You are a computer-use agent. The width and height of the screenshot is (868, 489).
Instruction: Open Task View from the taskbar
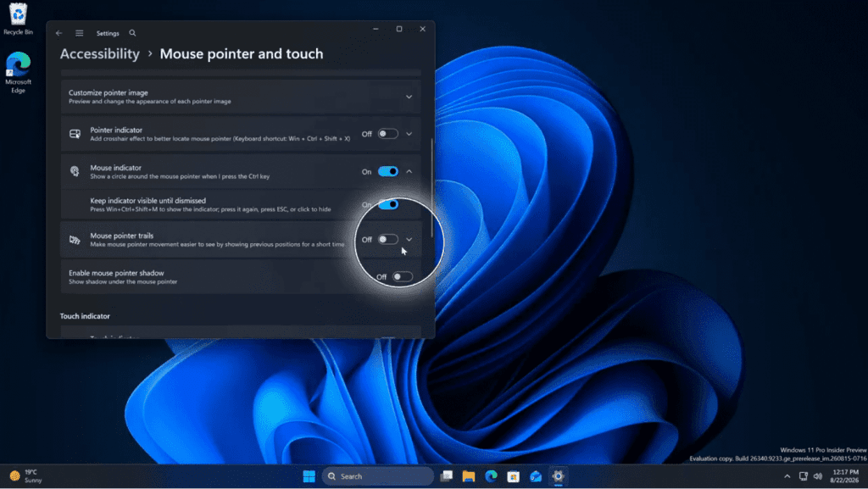[x=446, y=476]
